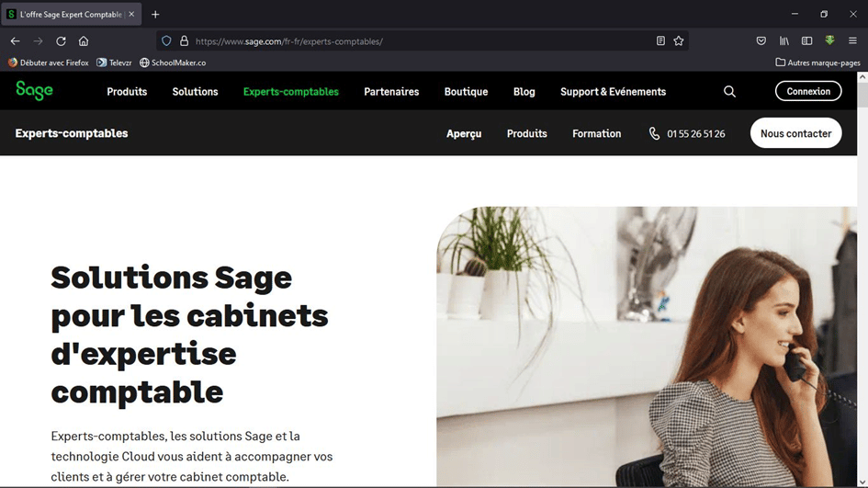This screenshot has width=868, height=488.
Task: Open the site search magnifier
Action: click(x=729, y=91)
